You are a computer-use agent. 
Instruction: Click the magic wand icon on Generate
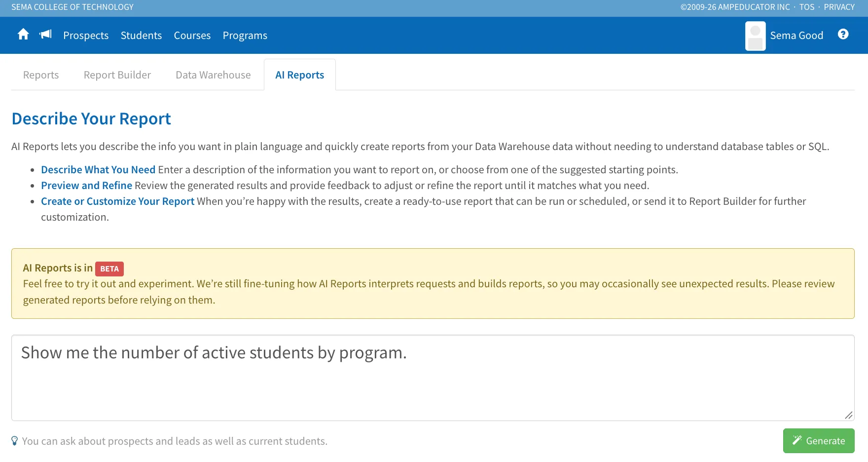click(797, 440)
